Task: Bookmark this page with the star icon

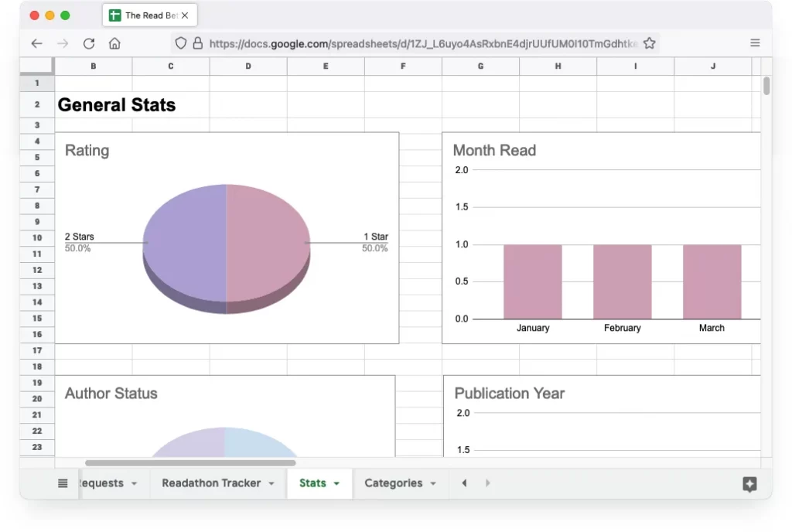Action: point(650,43)
